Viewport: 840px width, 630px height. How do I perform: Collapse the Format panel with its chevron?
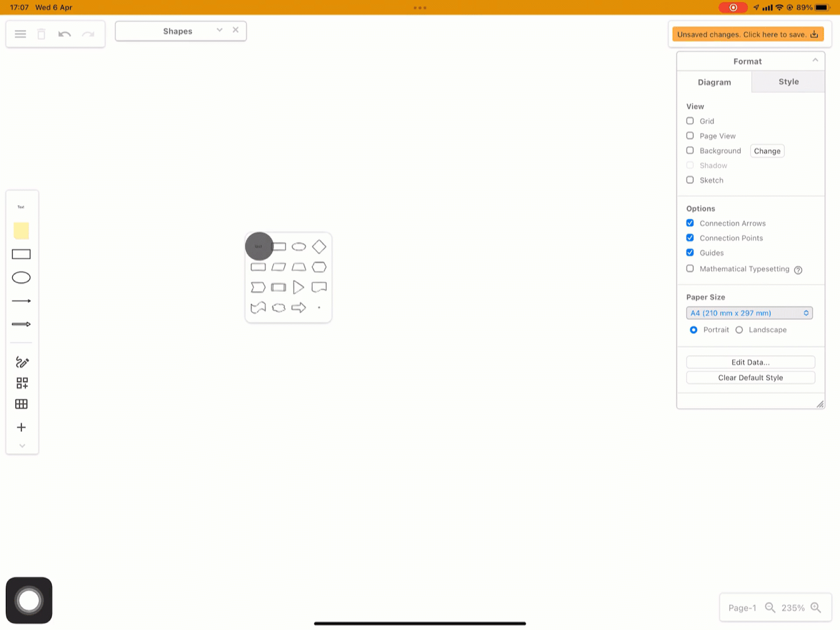(x=815, y=60)
